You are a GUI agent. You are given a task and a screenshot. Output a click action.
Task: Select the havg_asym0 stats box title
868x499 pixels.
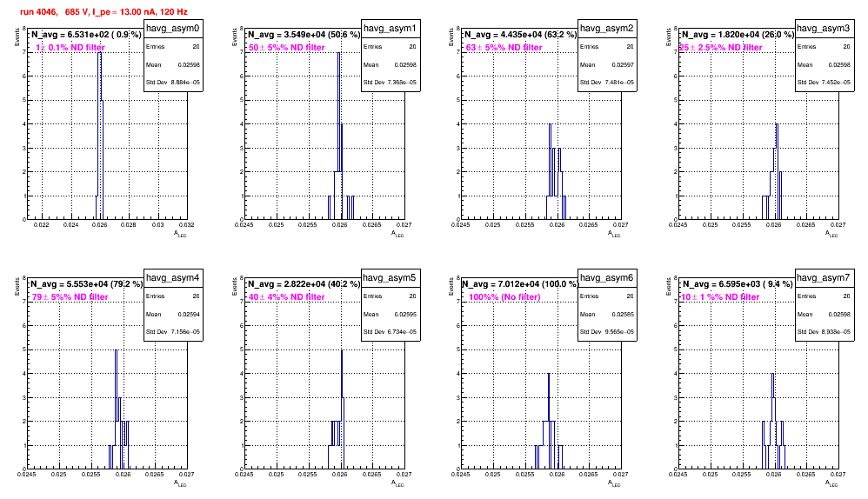(x=173, y=28)
